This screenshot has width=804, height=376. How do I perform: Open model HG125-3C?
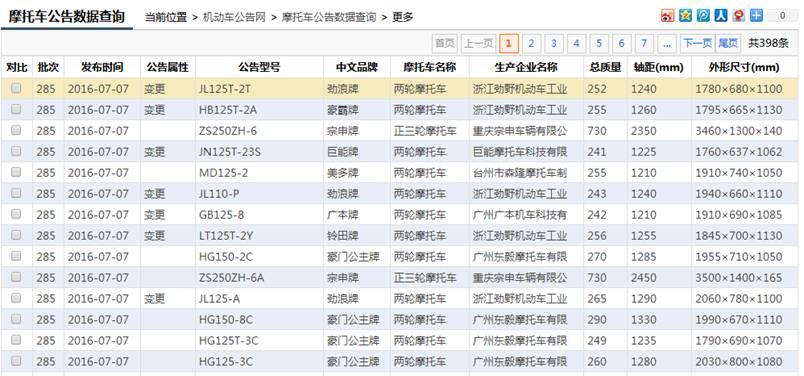(226, 362)
